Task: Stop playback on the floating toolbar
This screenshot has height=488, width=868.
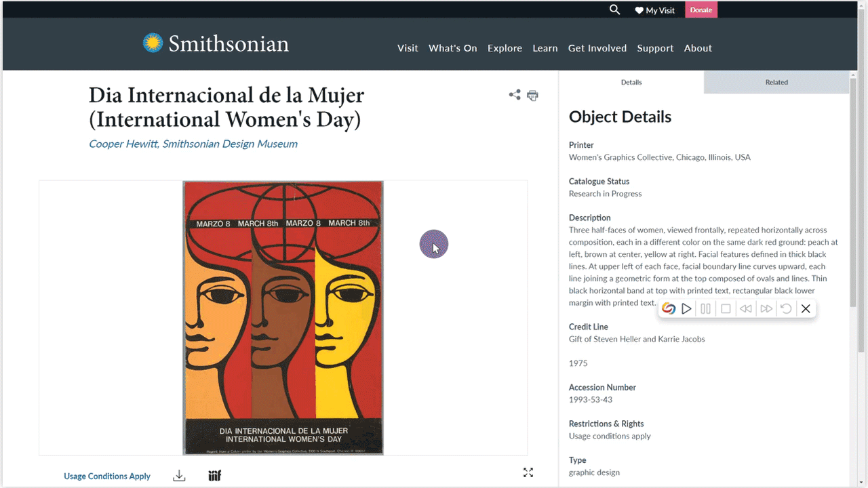Action: tap(726, 309)
